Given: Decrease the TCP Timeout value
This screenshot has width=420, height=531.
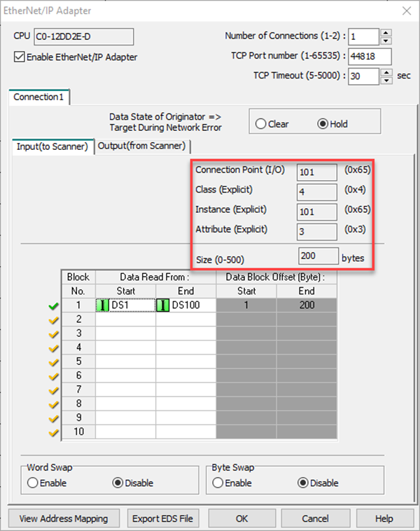Looking at the screenshot, I should [x=386, y=80].
